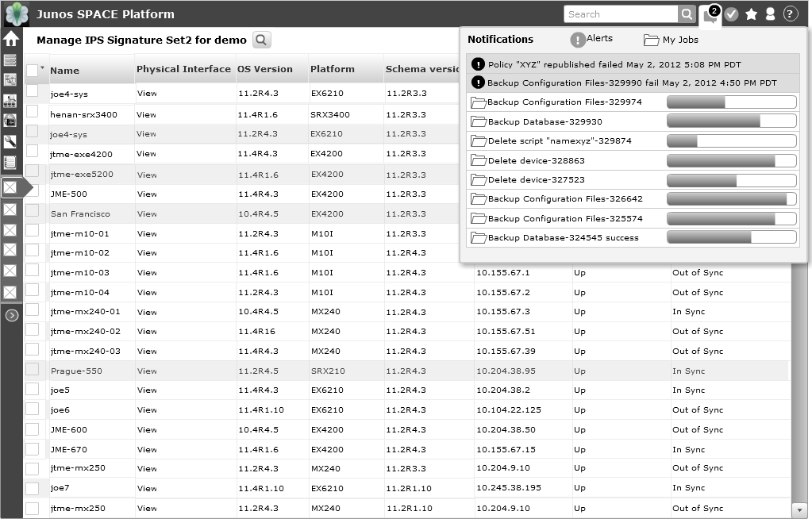Click the IP address 10.245.38.195
812x519 pixels.
[509, 488]
